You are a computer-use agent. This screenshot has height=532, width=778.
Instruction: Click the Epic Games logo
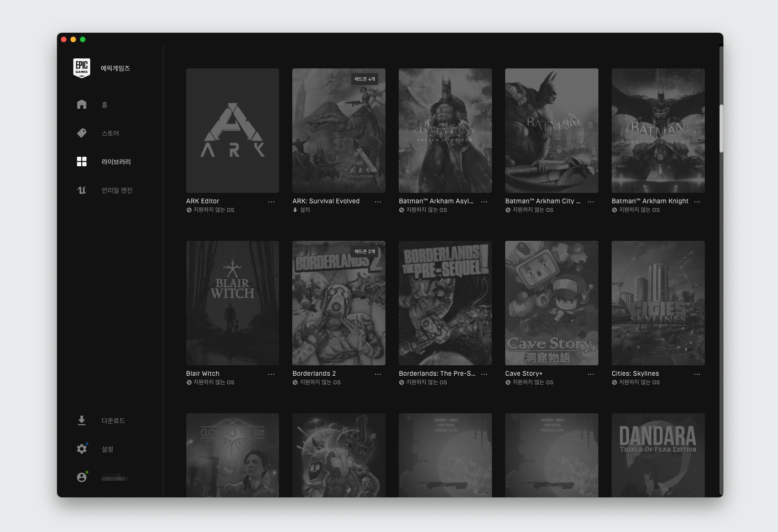pos(82,68)
